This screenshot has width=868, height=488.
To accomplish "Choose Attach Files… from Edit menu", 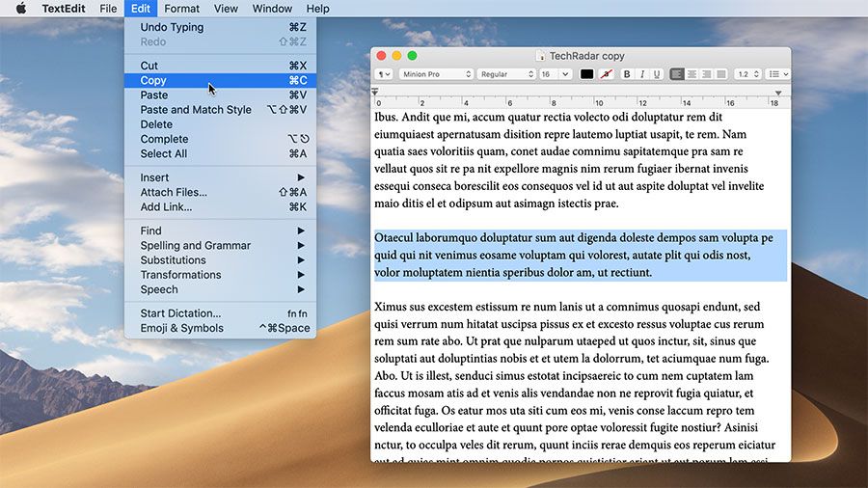I will (x=220, y=192).
